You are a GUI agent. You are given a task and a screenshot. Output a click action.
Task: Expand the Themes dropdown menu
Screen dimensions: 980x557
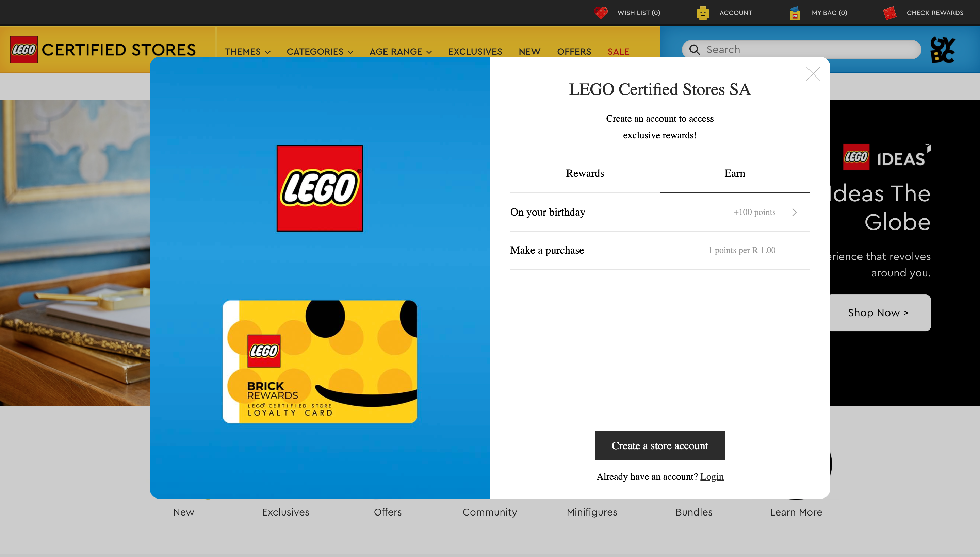[x=248, y=52]
